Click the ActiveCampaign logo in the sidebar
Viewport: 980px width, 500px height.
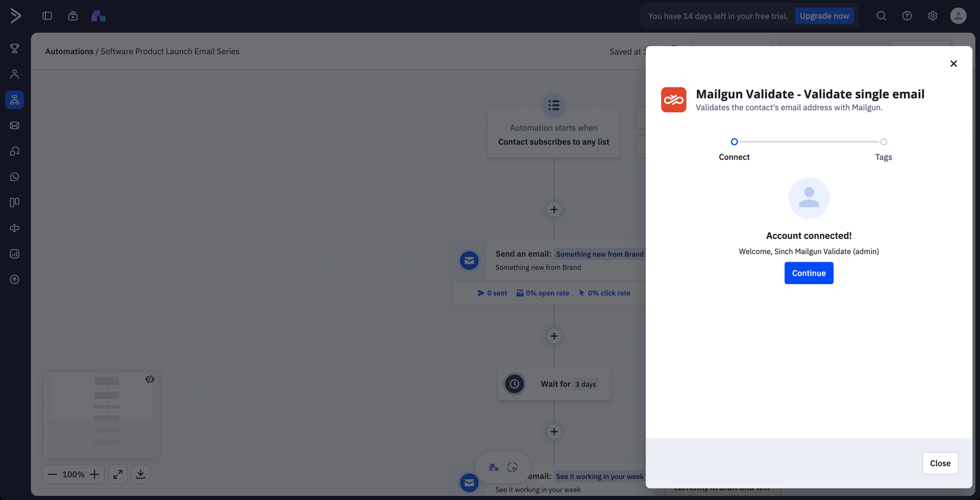click(x=15, y=16)
